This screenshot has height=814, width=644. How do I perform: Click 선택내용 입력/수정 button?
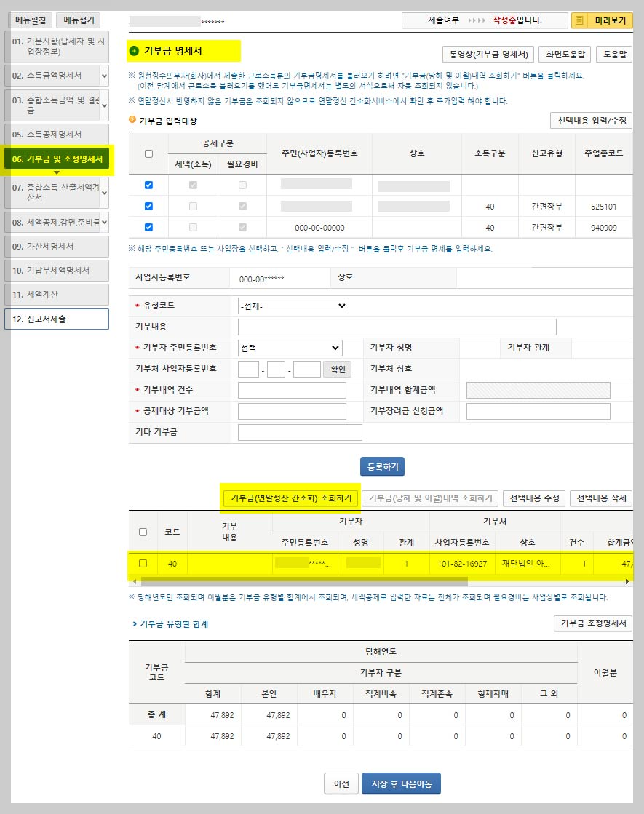pos(592,121)
